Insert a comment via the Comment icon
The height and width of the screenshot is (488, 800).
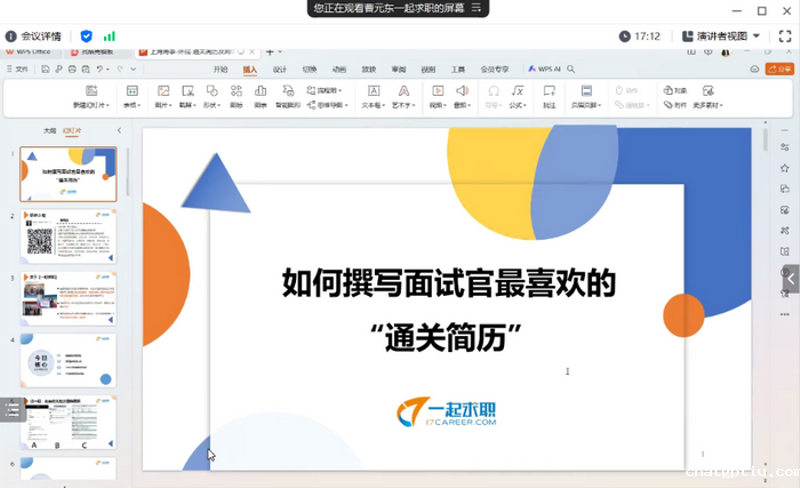549,91
